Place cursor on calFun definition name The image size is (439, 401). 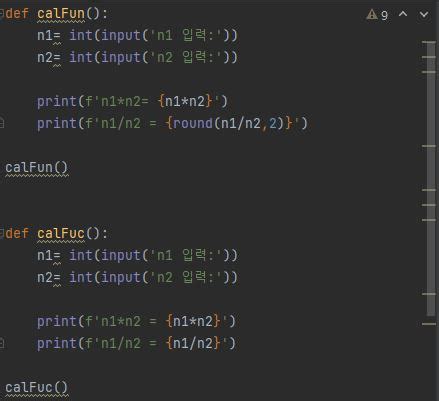tap(61, 14)
